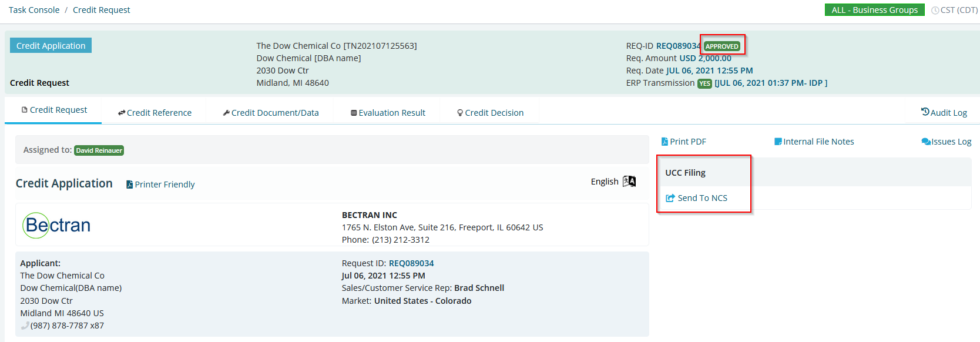Open REQ089034 link in the header
The height and width of the screenshot is (342, 980).
click(678, 46)
